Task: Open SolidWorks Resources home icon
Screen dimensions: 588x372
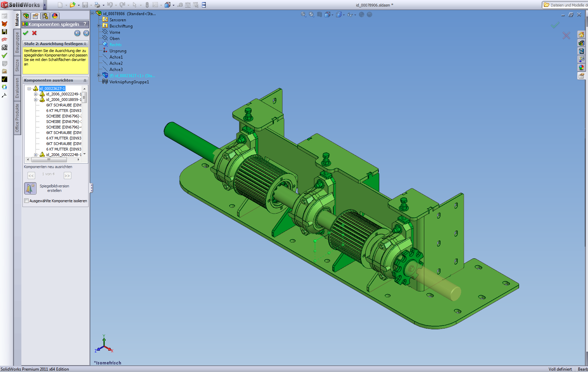Action: pos(581,34)
